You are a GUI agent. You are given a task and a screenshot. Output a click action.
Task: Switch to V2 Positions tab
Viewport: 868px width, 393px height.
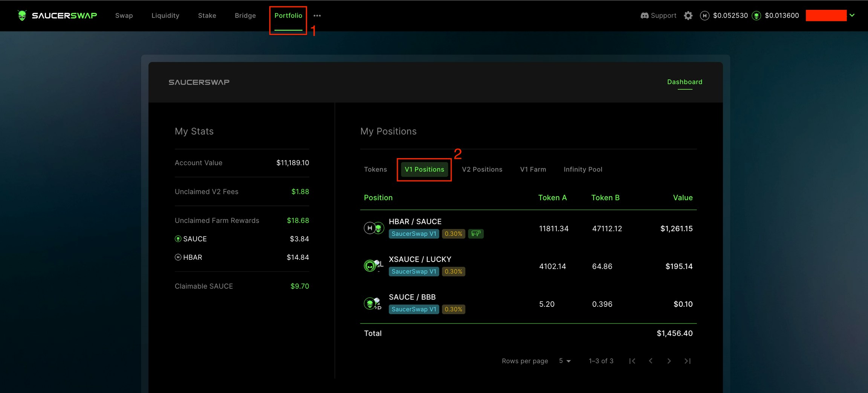(482, 169)
